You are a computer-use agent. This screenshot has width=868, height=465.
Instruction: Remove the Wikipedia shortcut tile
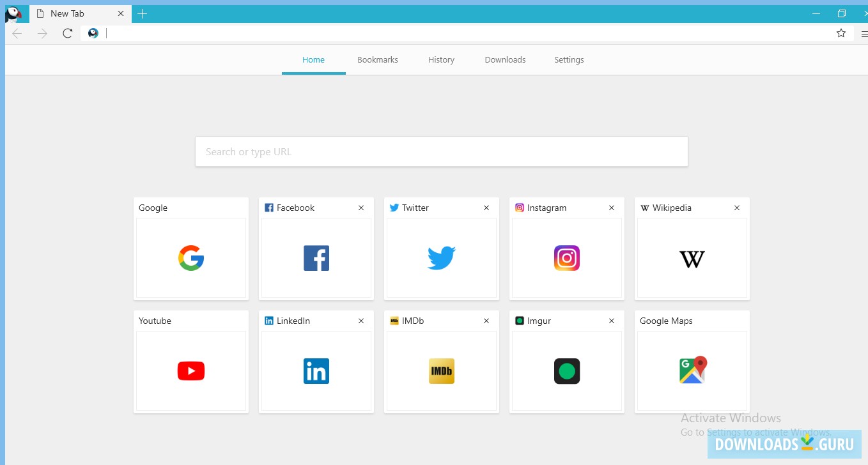pos(737,208)
